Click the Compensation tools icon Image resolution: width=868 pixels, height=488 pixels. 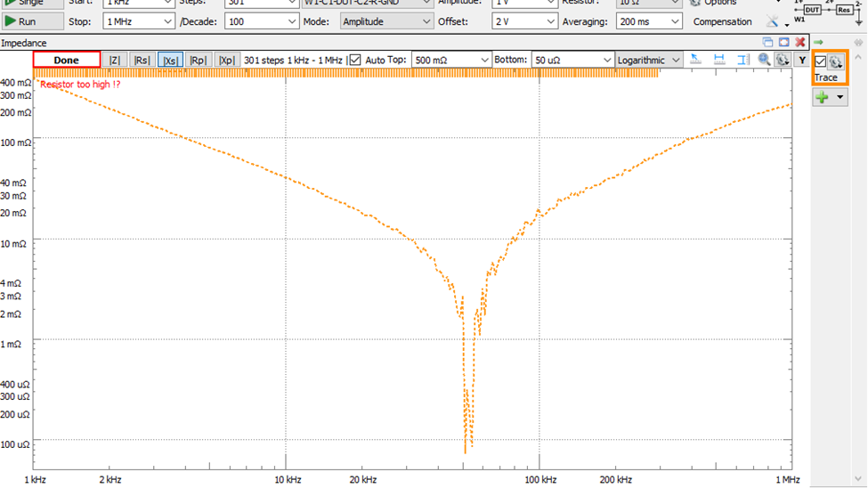coord(773,21)
